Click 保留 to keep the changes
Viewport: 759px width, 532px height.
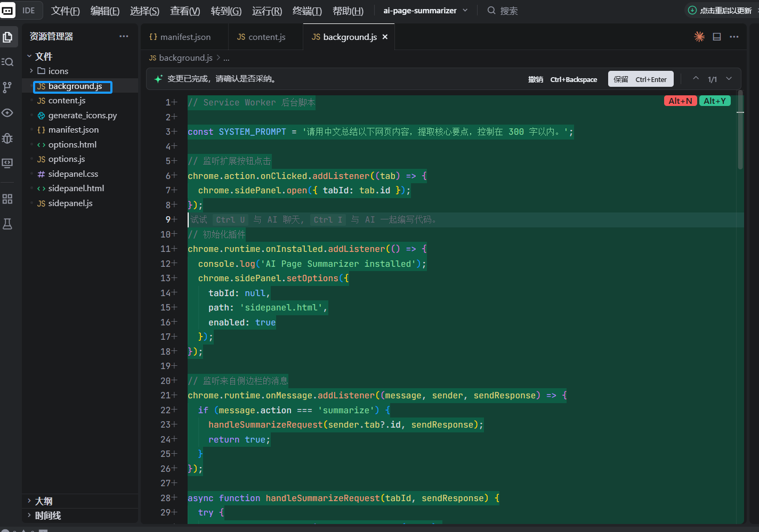[x=641, y=79]
